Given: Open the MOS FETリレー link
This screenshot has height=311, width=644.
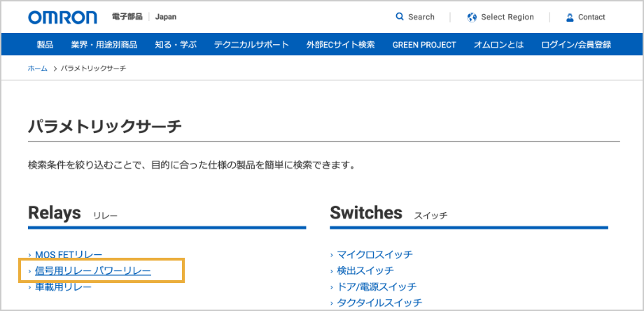Looking at the screenshot, I should click(x=69, y=254).
